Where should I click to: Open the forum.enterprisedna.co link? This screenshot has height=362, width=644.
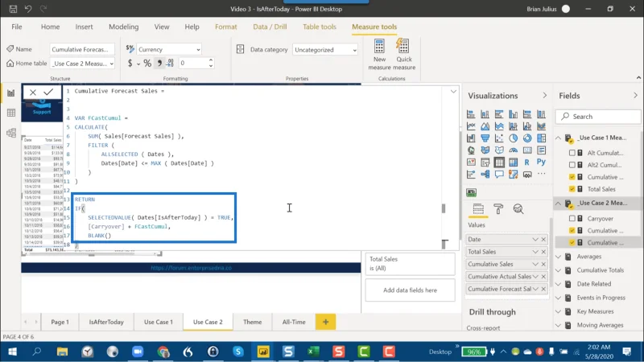click(191, 268)
